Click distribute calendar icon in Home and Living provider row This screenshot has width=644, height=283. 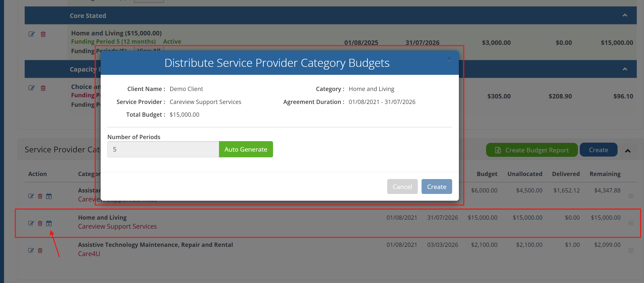point(49,223)
